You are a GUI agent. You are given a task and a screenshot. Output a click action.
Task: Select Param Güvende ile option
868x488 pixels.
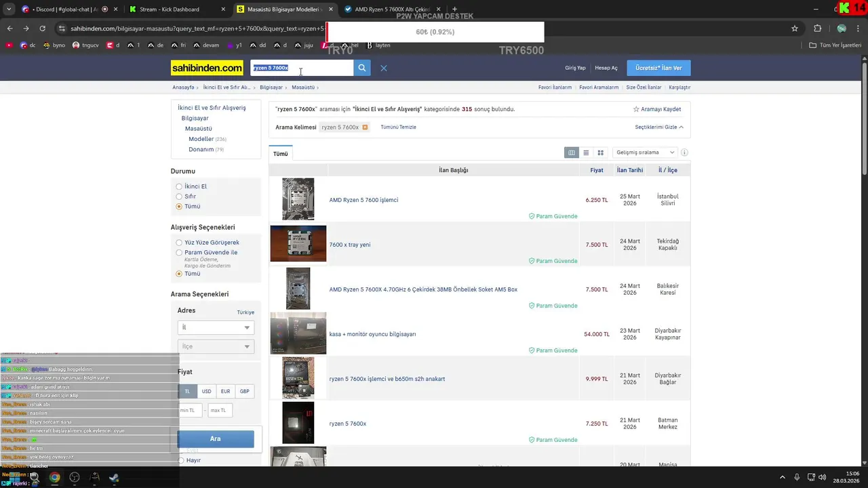179,252
